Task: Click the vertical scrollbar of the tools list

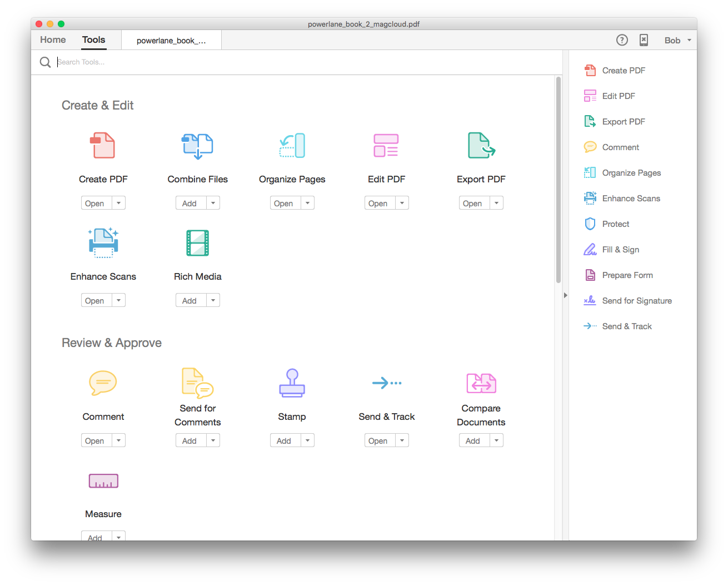Action: (559, 180)
